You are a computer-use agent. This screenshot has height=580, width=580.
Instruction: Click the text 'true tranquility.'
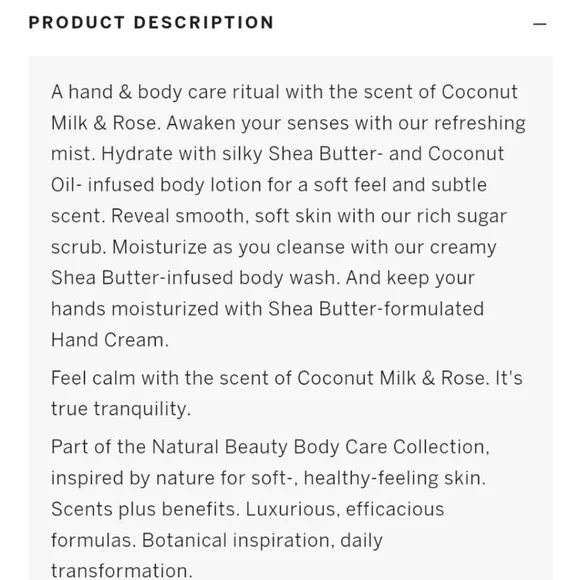(121, 409)
